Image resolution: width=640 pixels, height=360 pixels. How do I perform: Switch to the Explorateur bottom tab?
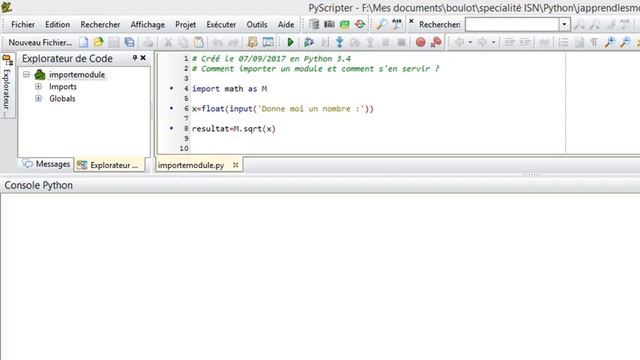(109, 165)
